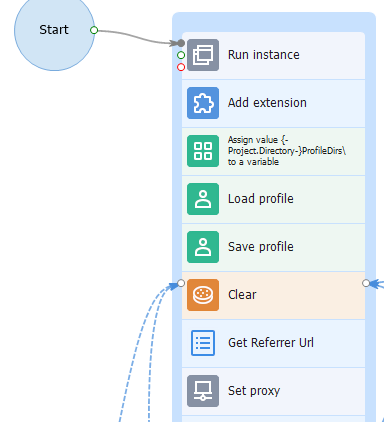Click the Assign value grid icon
This screenshot has width=384, height=422.
click(203, 151)
